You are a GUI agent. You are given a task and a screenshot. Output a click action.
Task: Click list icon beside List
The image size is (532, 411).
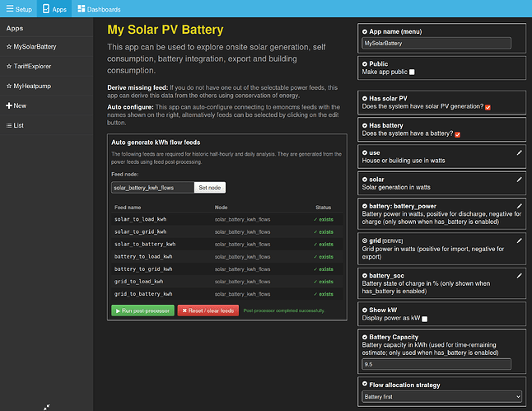pos(9,125)
